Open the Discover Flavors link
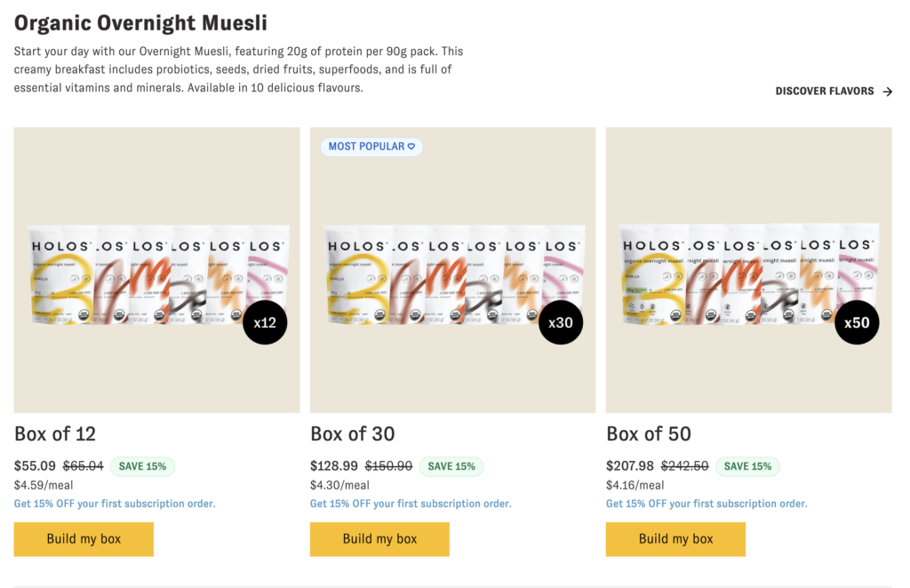 (x=825, y=91)
